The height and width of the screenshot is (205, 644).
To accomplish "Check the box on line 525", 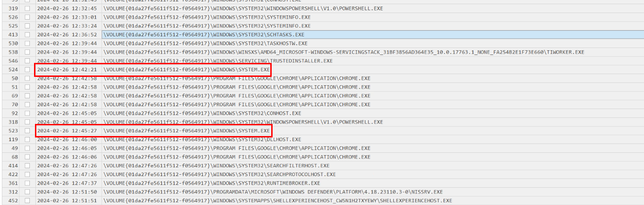I will click(x=27, y=26).
